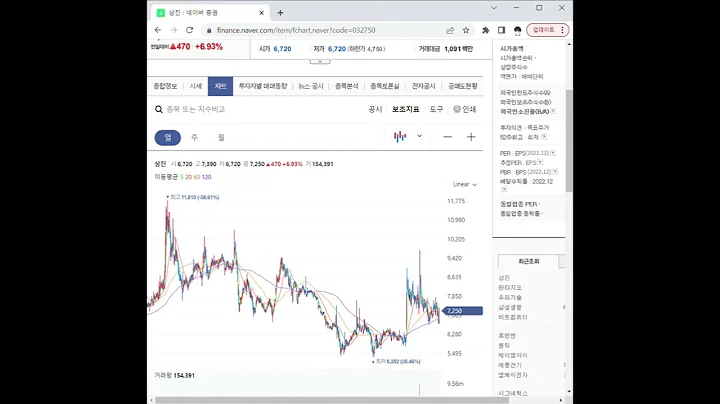This screenshot has width=720, height=404.
Task: Click the site lock icon in address bar
Action: click(x=209, y=30)
